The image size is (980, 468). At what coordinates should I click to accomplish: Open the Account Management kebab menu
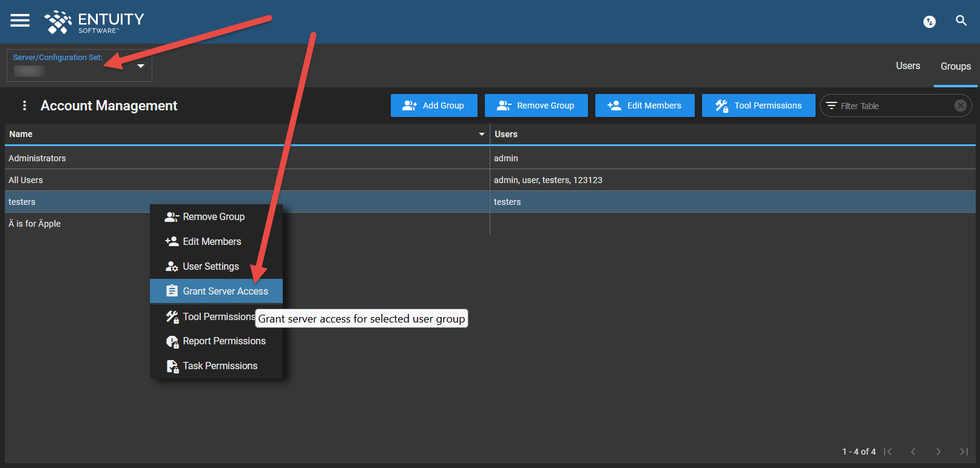pos(24,105)
